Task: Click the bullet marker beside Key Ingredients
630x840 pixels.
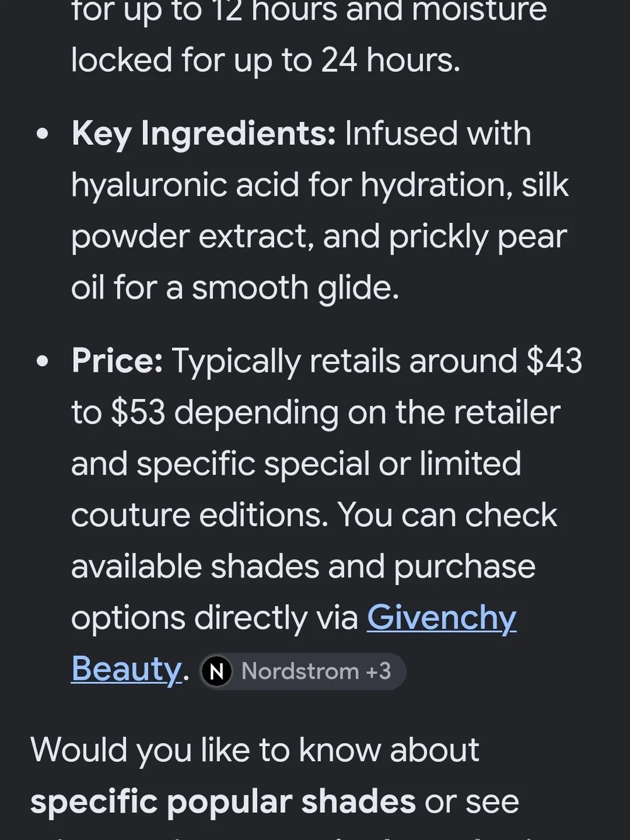Action: (42, 134)
